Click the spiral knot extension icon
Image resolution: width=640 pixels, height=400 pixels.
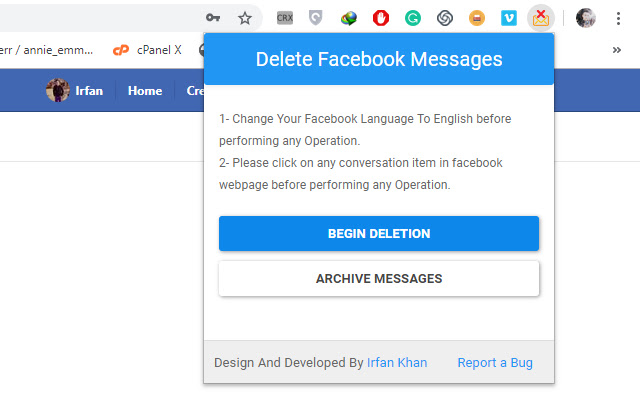[444, 18]
